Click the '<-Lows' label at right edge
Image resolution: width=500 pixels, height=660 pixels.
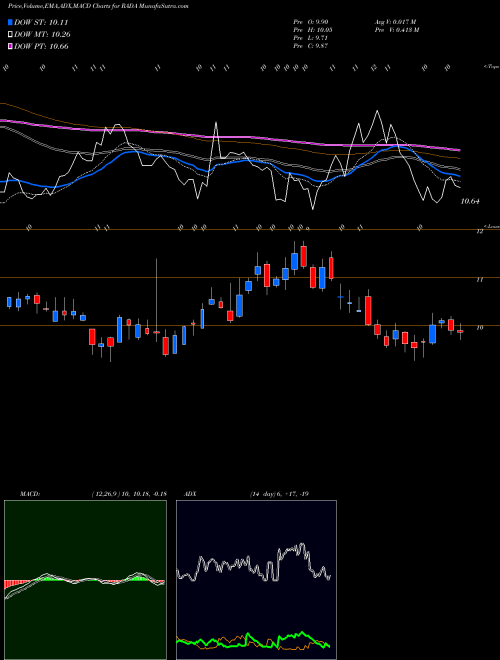tap(491, 226)
